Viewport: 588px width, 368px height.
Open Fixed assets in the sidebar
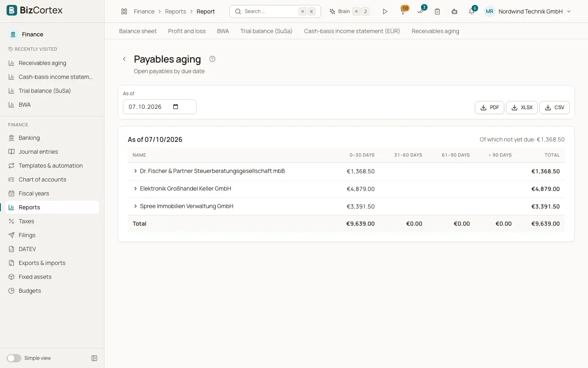click(x=52, y=277)
